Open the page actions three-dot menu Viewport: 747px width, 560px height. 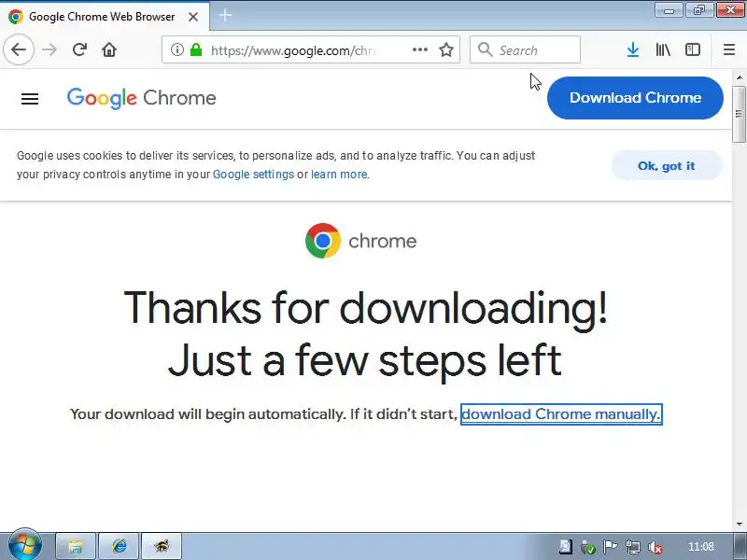pos(419,49)
